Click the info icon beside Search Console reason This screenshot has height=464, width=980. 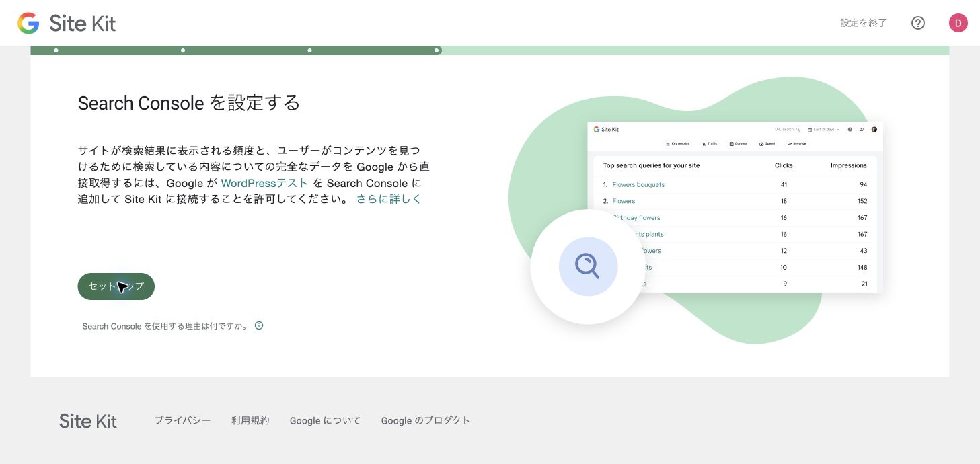click(259, 325)
